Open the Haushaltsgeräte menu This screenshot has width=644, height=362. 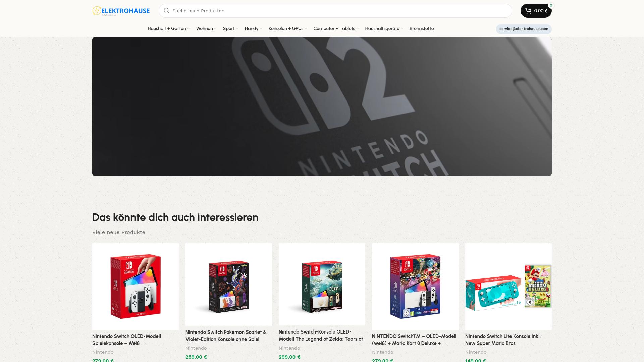click(x=384, y=29)
